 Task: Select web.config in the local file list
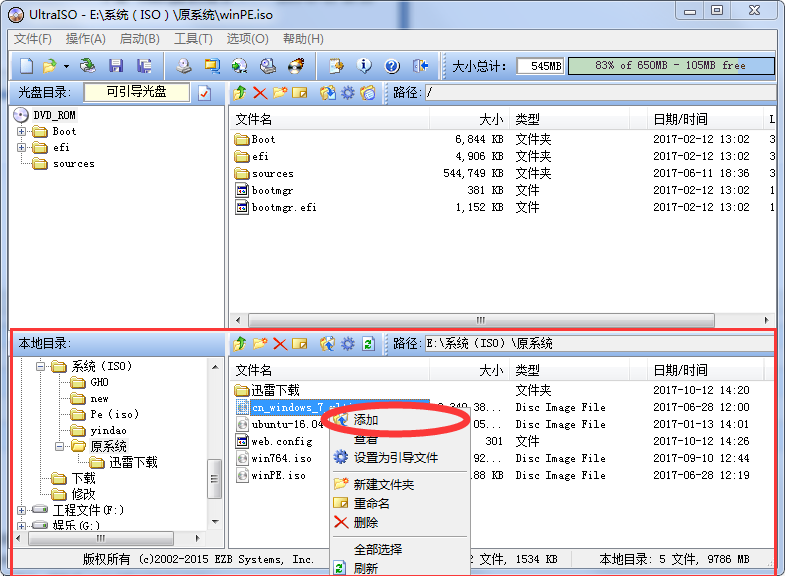click(x=274, y=442)
